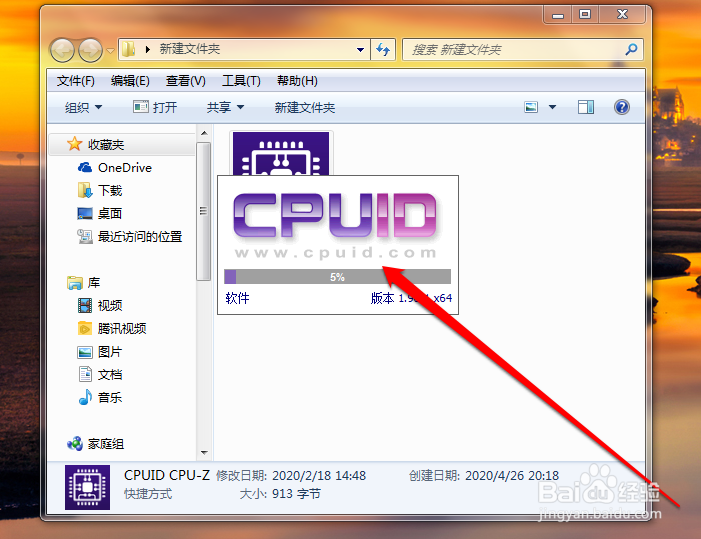Click the Forward navigation arrow

pyautogui.click(x=90, y=50)
